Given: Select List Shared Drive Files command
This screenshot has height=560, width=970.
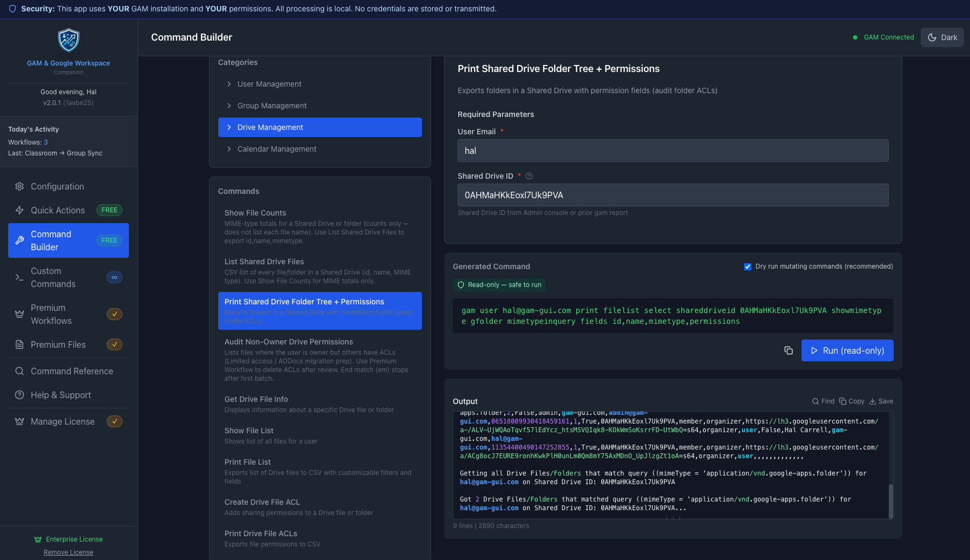Looking at the screenshot, I should (x=320, y=271).
